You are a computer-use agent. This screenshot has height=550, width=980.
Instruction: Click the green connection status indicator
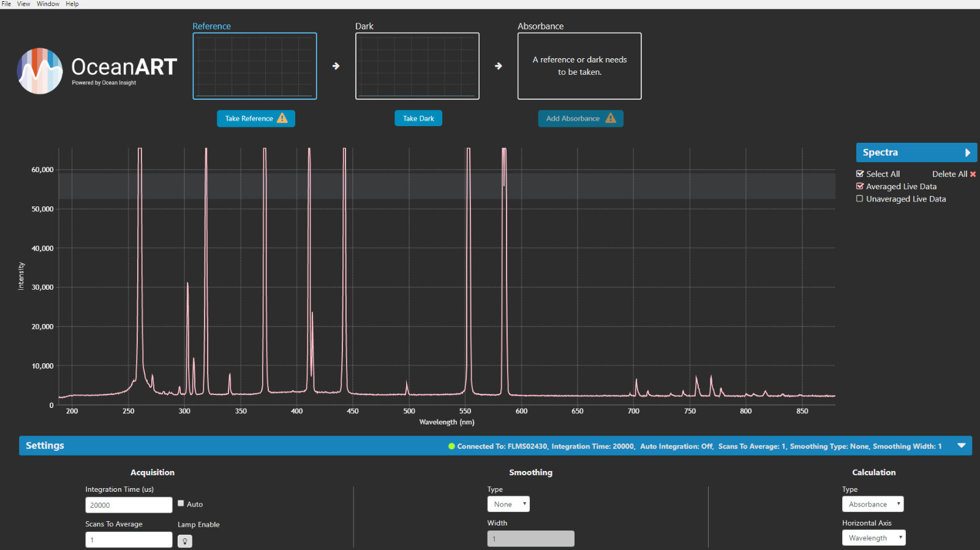coord(452,446)
